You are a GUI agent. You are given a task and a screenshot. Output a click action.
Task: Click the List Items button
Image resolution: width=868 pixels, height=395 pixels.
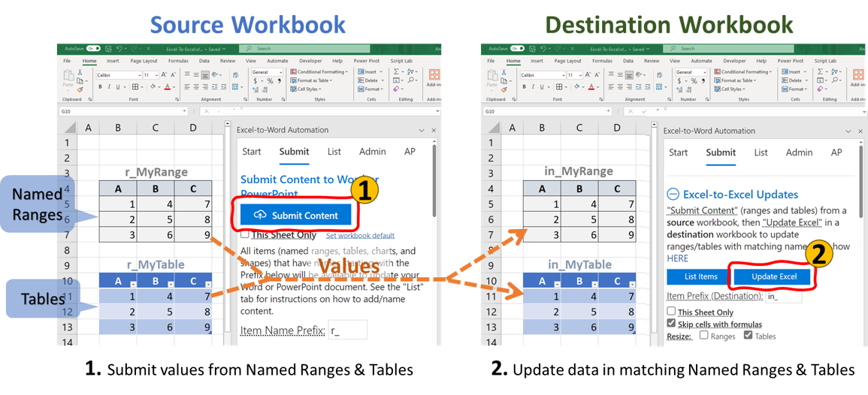click(x=700, y=276)
